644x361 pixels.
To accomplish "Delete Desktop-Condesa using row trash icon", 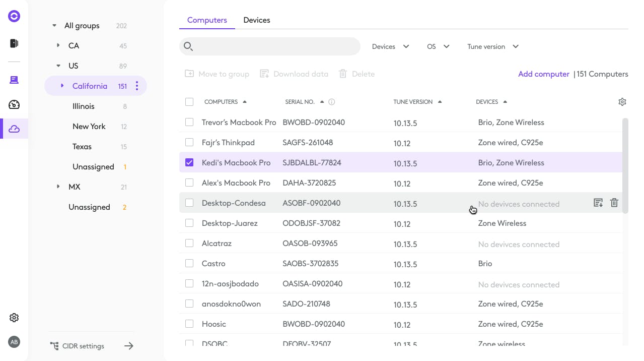I will click(614, 203).
